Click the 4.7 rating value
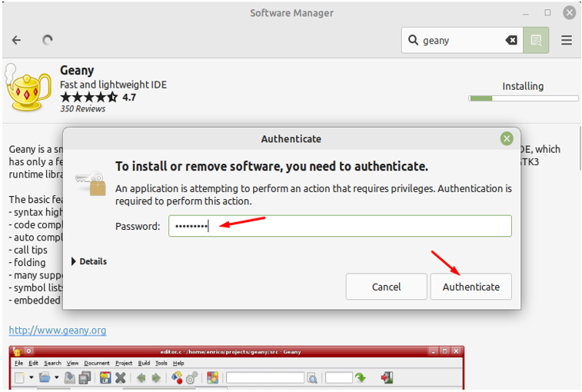This screenshot has width=582, height=392. (129, 98)
